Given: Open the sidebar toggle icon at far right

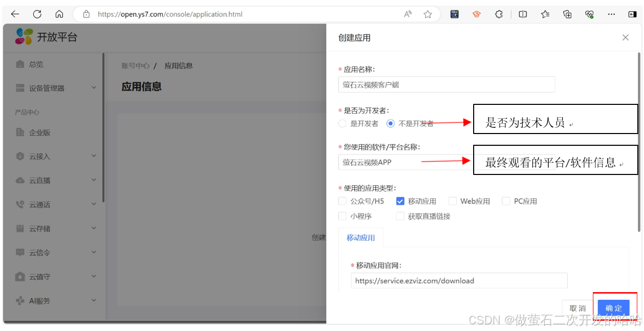Looking at the screenshot, I should [x=632, y=14].
